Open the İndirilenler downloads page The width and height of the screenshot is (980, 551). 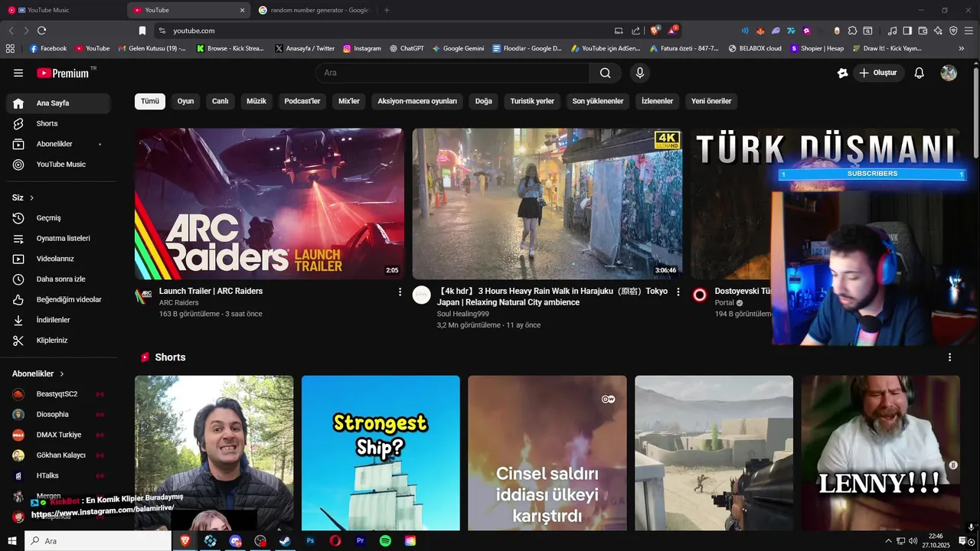point(58,320)
